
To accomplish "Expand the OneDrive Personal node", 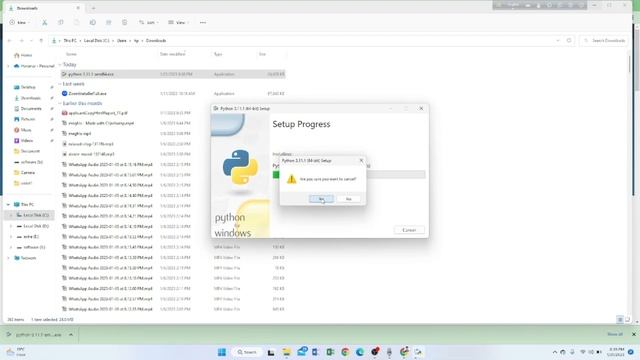I will (8, 66).
